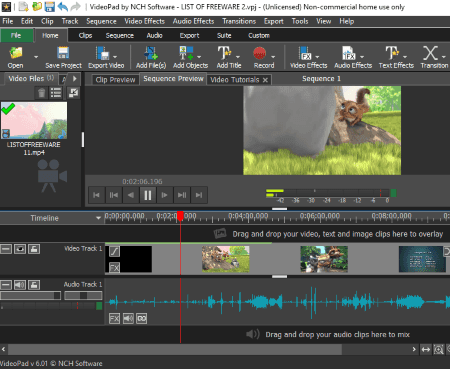450x369 pixels.
Task: Open the Tools menu
Action: coord(300,21)
